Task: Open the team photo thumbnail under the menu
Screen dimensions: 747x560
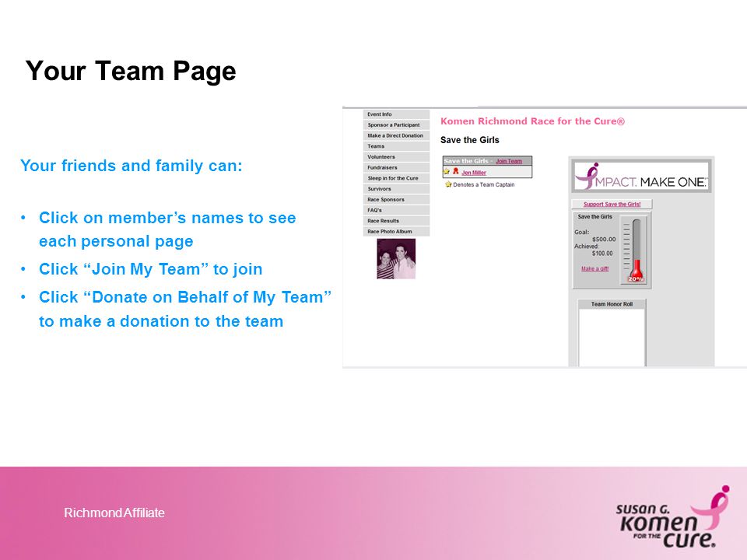Action: tap(396, 258)
